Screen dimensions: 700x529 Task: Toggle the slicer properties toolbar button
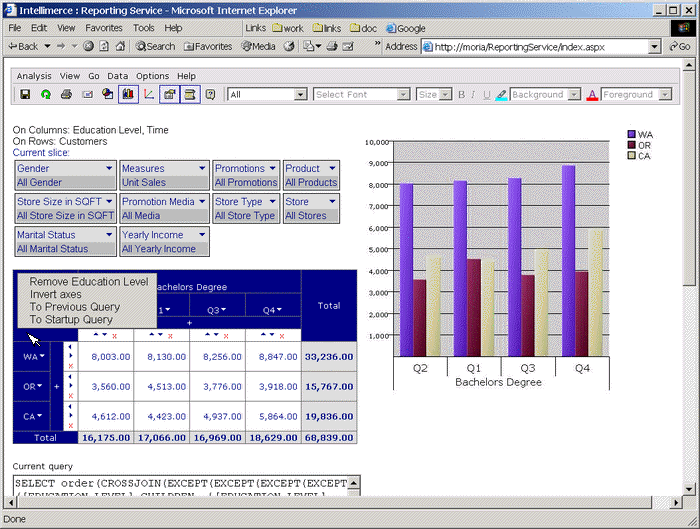[169, 94]
